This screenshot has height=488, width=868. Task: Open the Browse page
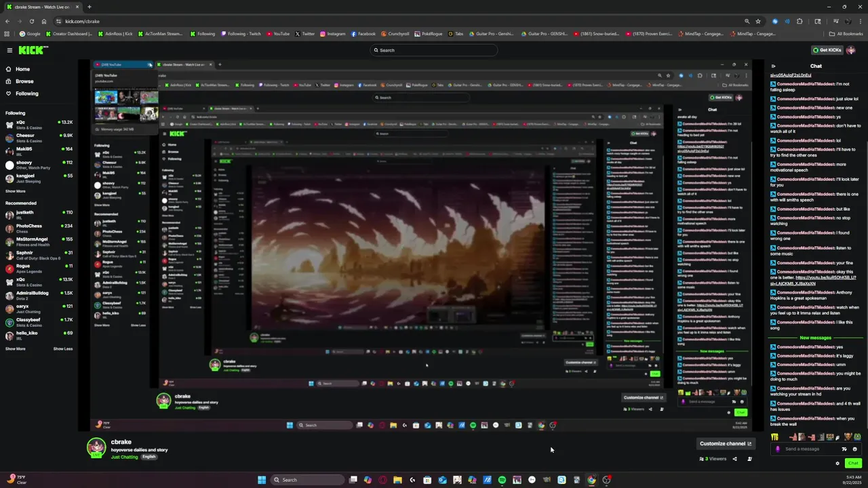pos(24,81)
